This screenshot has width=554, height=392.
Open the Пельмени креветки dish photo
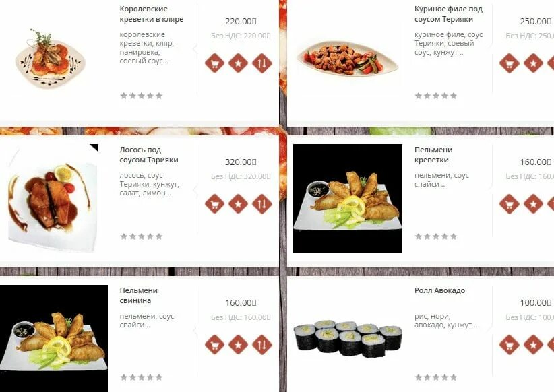pyautogui.click(x=348, y=199)
